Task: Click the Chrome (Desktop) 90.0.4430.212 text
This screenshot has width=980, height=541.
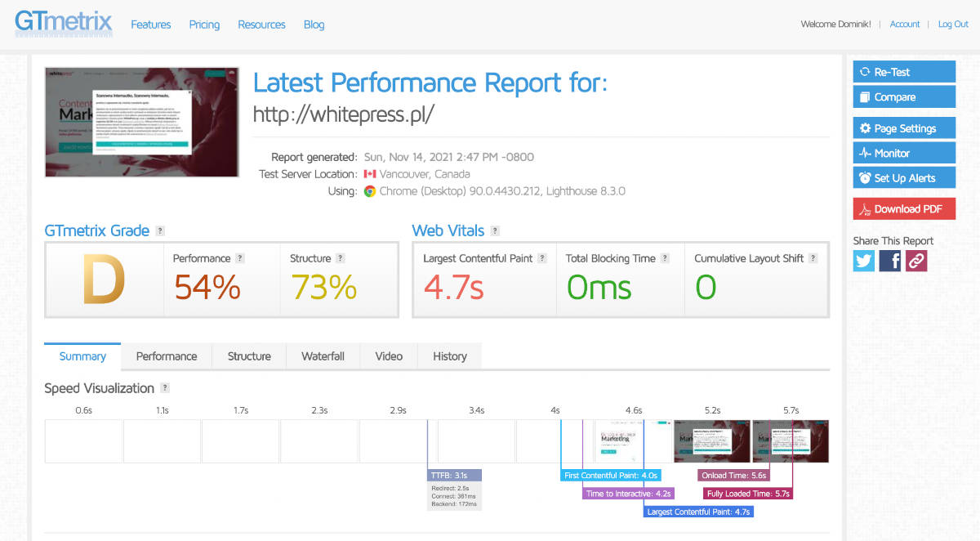Action: [461, 191]
